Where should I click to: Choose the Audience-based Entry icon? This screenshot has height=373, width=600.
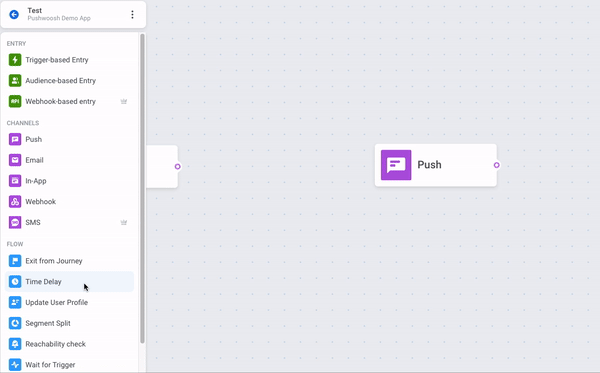15,80
